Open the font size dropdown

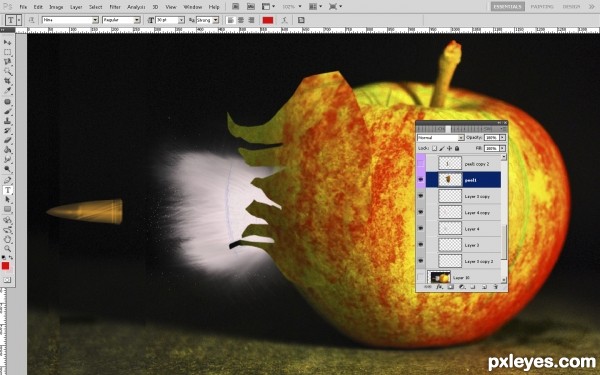181,20
